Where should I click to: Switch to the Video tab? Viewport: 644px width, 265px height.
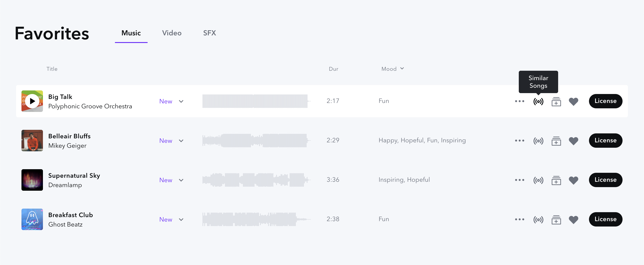(172, 33)
